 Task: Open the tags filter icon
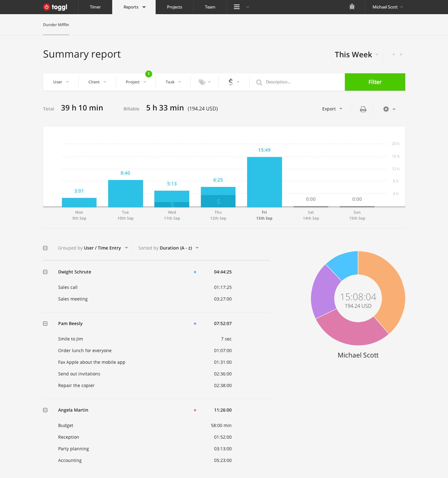[202, 82]
